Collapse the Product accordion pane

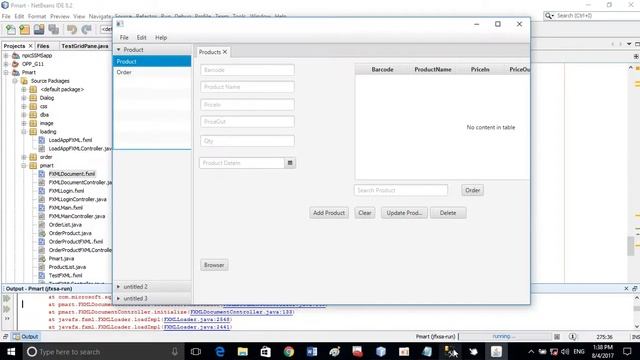(119, 49)
